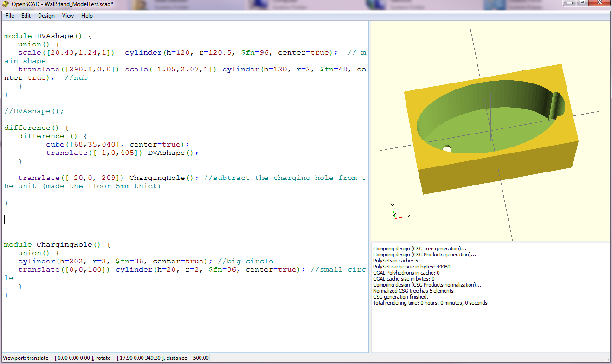Click 'PolySet cache size in bytes: 44480' line

[x=412, y=267]
